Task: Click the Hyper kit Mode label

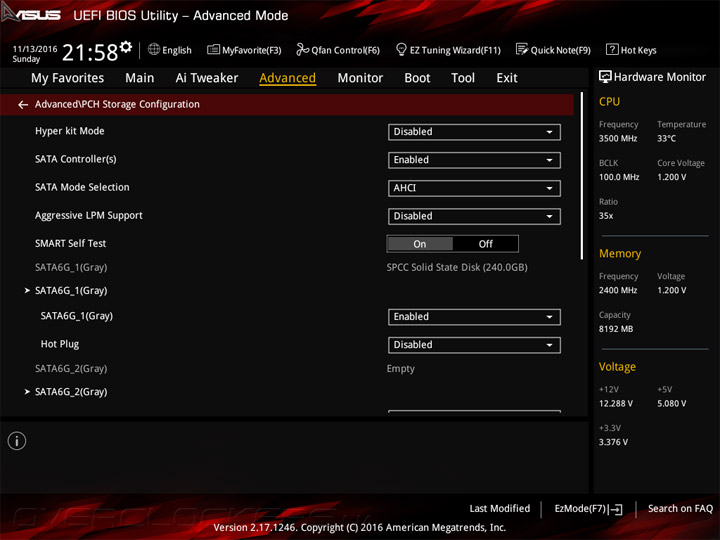Action: click(x=70, y=131)
